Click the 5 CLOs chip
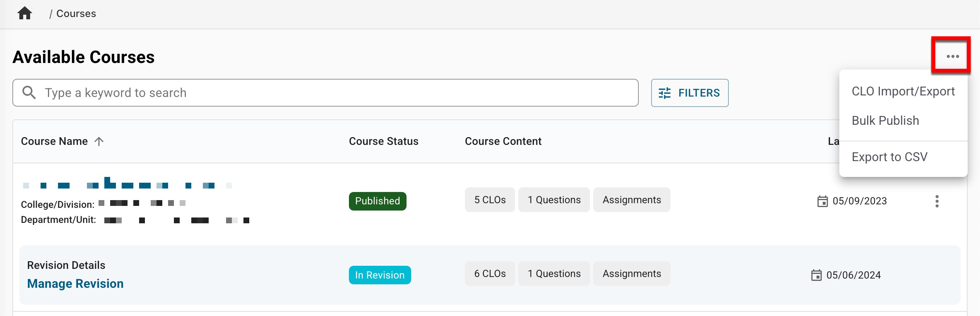The height and width of the screenshot is (316, 980). (x=490, y=200)
